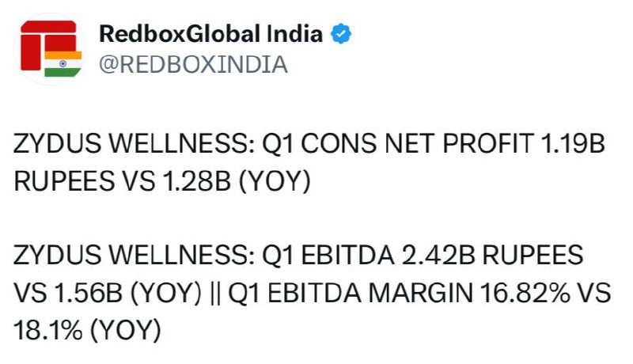Open the RedboxGlobal India profile avatar
The image size is (633, 364).
click(50, 49)
